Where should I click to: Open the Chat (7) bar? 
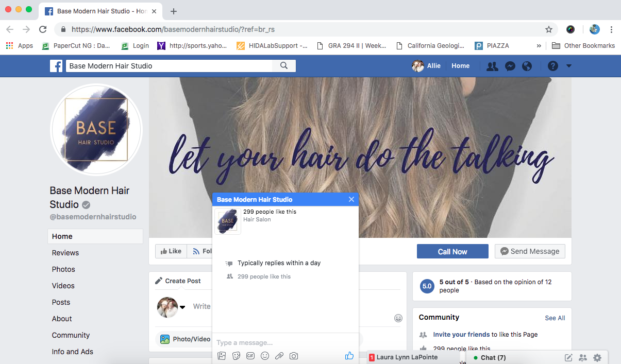click(493, 357)
